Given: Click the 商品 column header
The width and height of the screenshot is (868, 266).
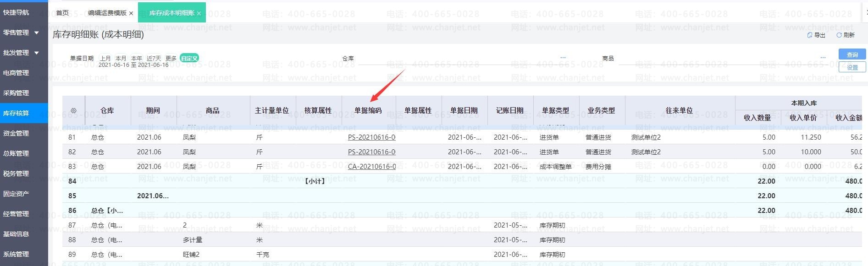Looking at the screenshot, I should 212,110.
